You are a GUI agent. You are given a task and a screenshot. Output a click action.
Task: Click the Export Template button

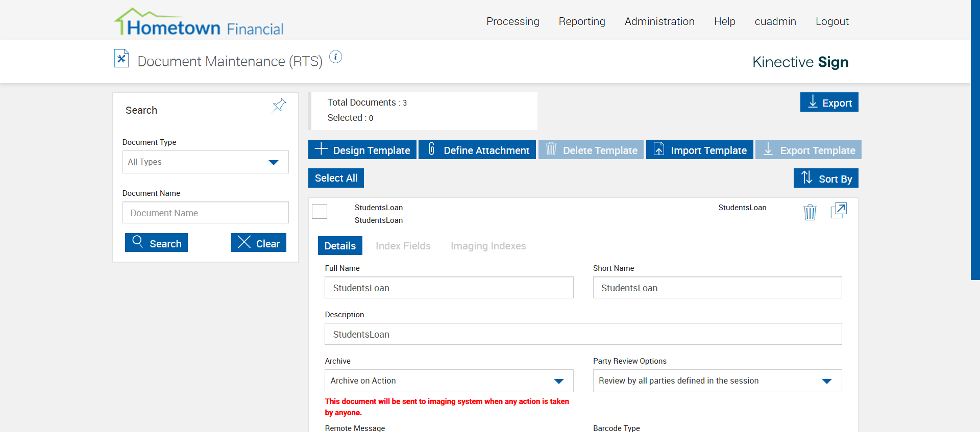808,149
